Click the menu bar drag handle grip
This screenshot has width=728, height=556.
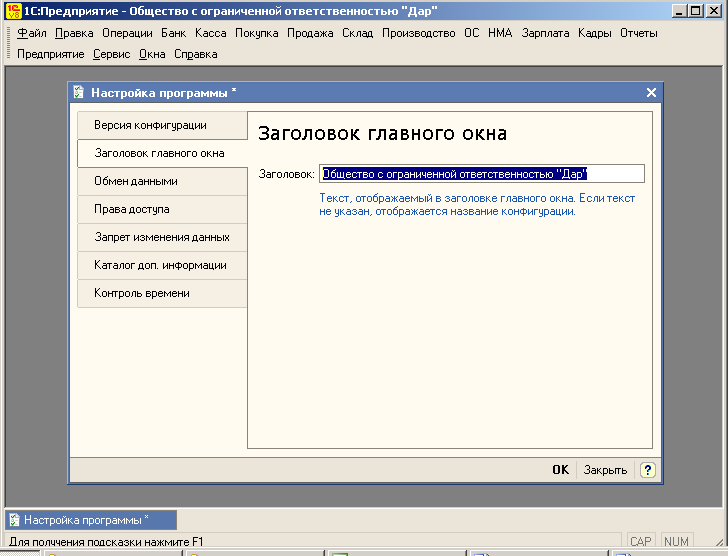(x=8, y=43)
